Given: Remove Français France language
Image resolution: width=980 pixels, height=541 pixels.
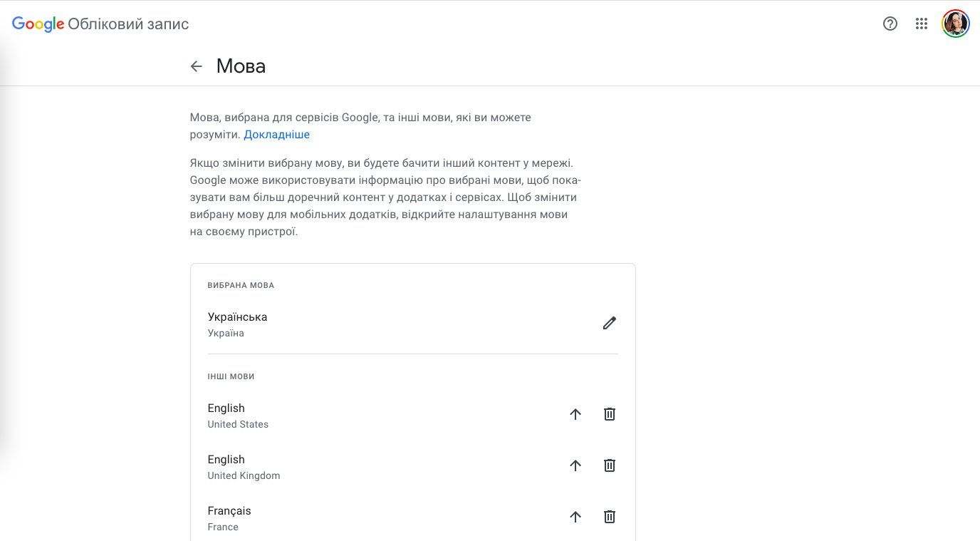Looking at the screenshot, I should tap(610, 517).
